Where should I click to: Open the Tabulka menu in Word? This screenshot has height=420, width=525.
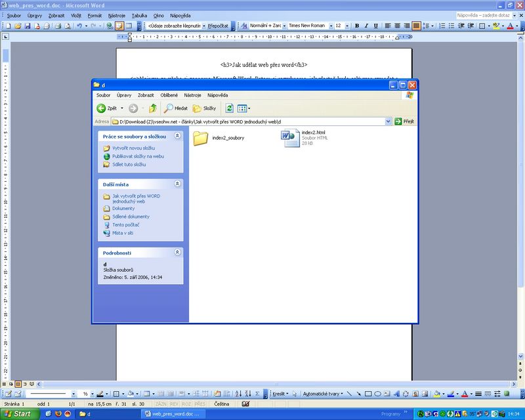point(139,16)
